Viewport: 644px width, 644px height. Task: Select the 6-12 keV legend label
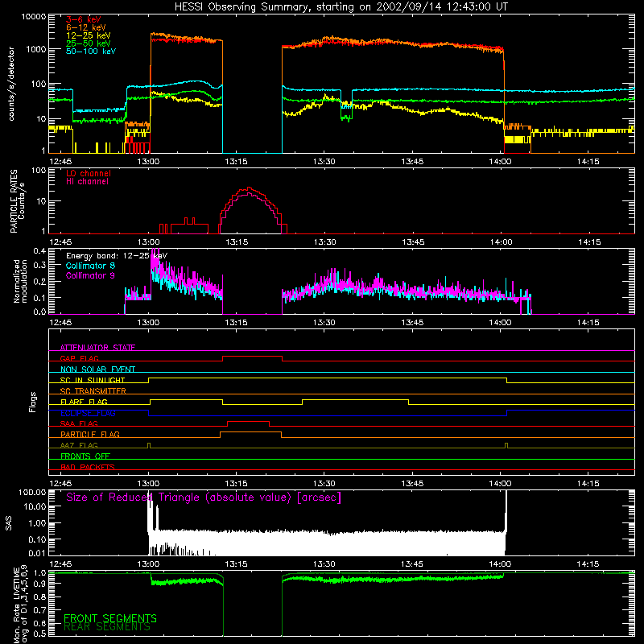[86, 27]
